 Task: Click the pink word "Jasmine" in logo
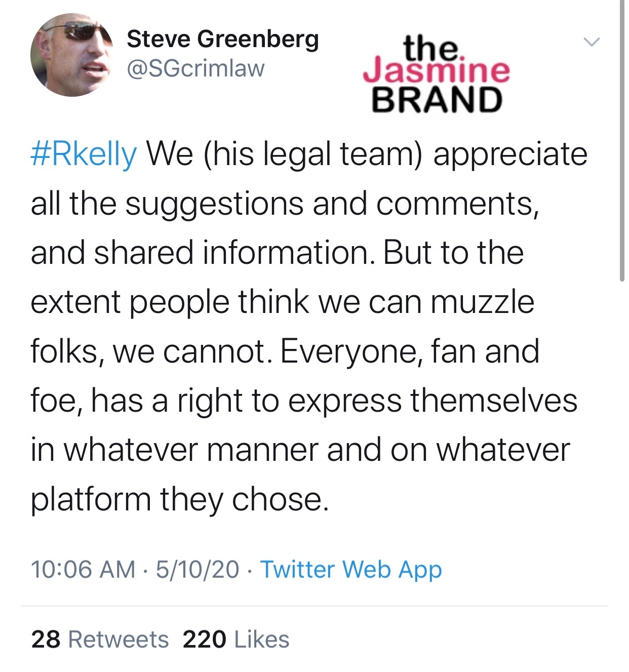tap(436, 71)
